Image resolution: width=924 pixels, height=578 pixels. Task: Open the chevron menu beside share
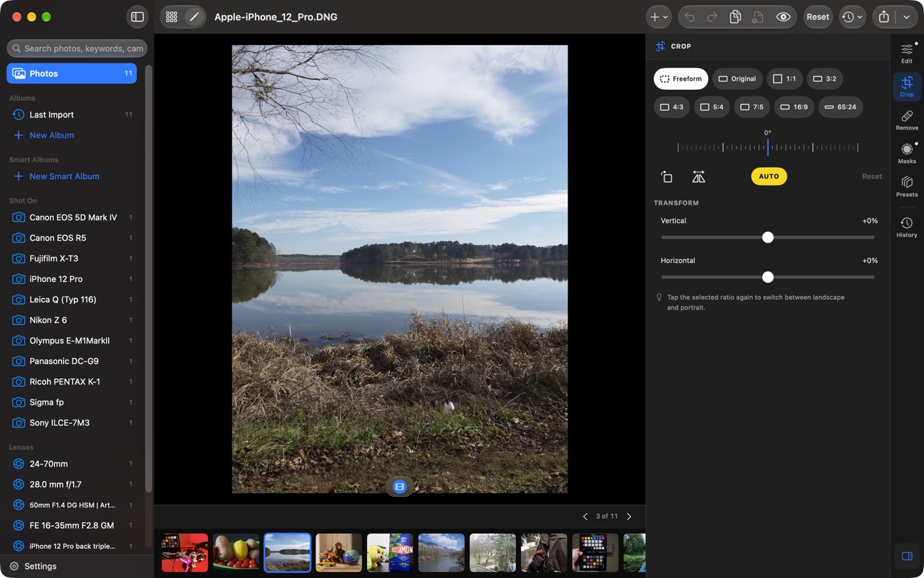[907, 17]
